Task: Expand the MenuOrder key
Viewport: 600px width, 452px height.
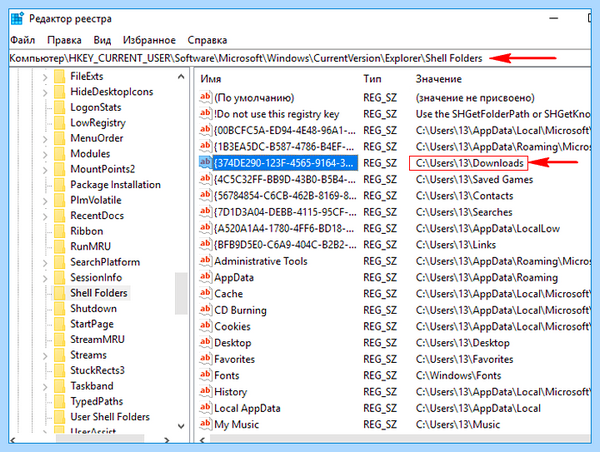Action: click(x=45, y=139)
